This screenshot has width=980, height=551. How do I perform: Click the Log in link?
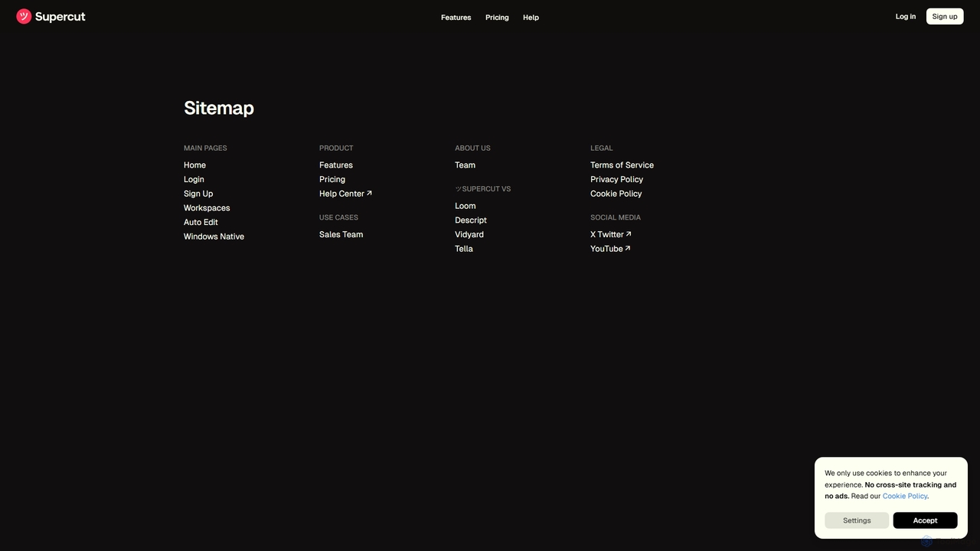(x=906, y=16)
